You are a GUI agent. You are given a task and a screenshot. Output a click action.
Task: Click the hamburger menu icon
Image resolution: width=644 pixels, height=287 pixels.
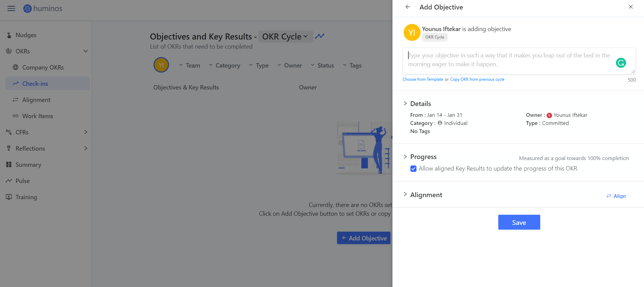click(x=11, y=8)
